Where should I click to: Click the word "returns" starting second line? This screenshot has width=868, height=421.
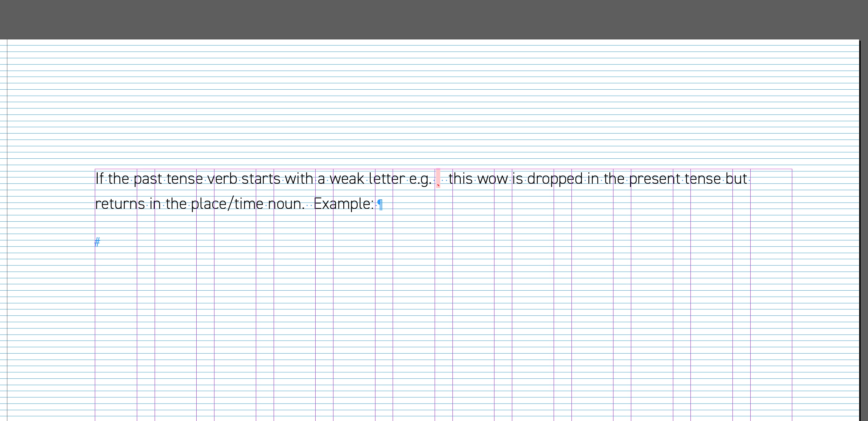point(120,204)
